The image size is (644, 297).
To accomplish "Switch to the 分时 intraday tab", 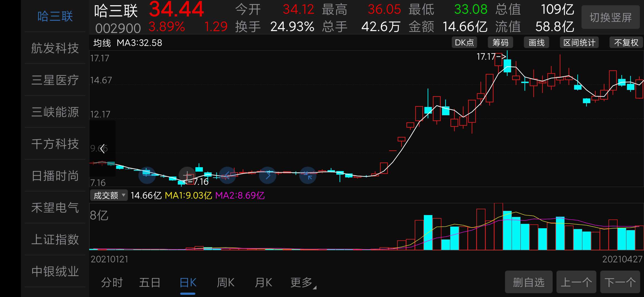I will click(112, 283).
